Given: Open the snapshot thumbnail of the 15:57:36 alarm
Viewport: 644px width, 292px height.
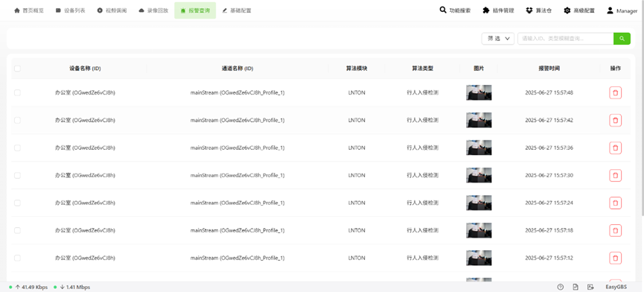Looking at the screenshot, I should (479, 147).
